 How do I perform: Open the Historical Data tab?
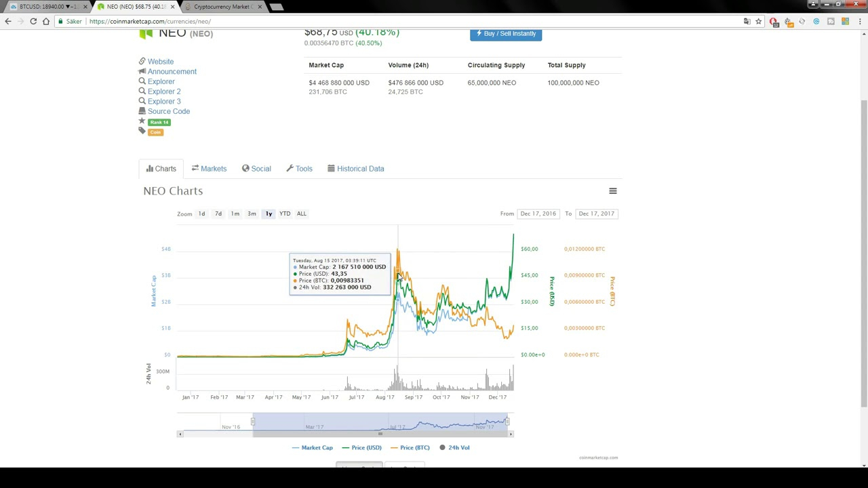[x=355, y=169]
